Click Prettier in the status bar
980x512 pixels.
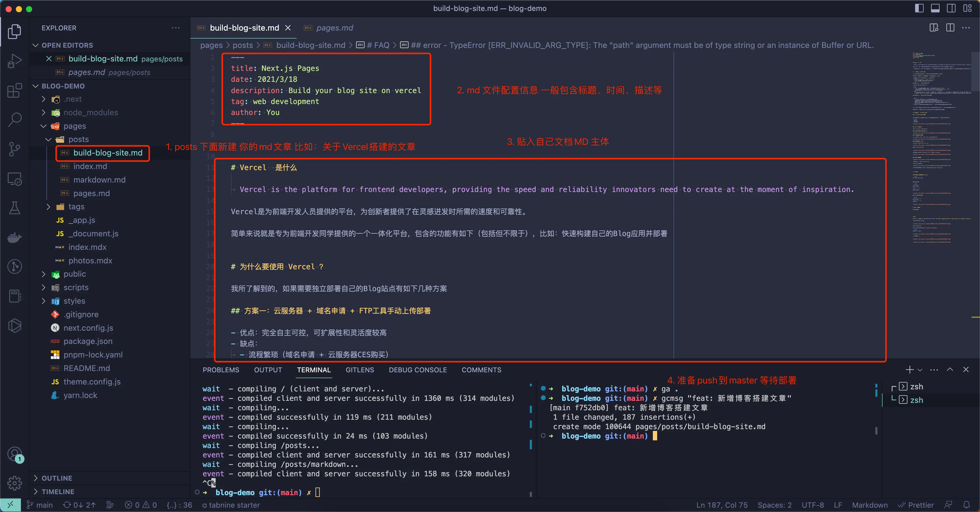click(916, 505)
